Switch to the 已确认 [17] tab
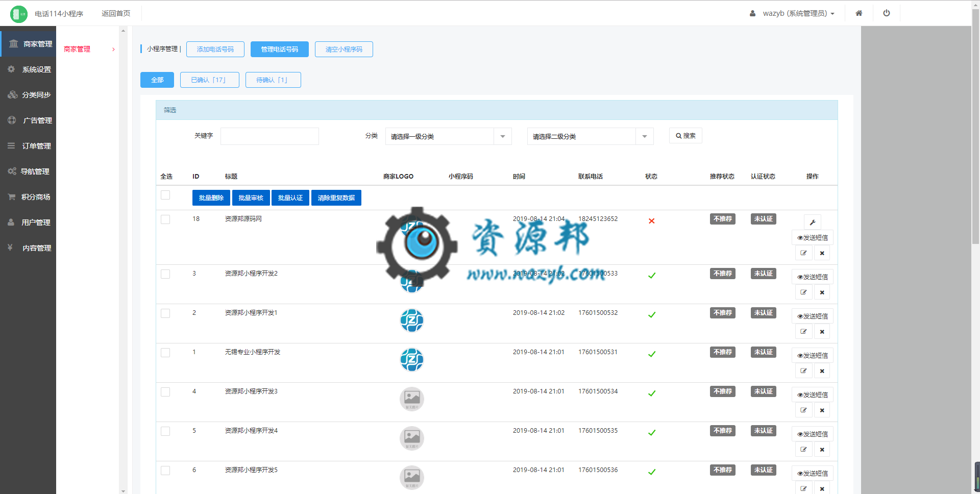980x494 pixels. coord(210,80)
